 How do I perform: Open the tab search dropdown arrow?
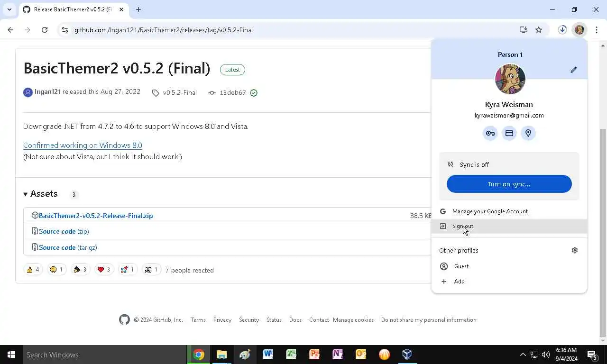(x=9, y=9)
